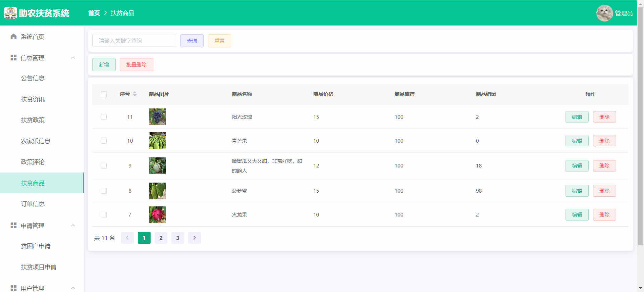Click the 管理员 username label
644x292 pixels.
click(624, 13)
